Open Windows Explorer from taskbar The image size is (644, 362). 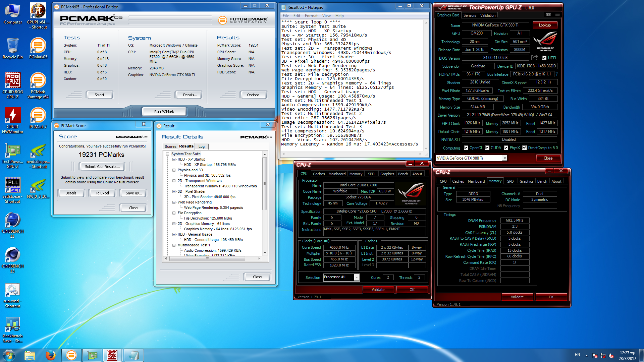click(30, 355)
